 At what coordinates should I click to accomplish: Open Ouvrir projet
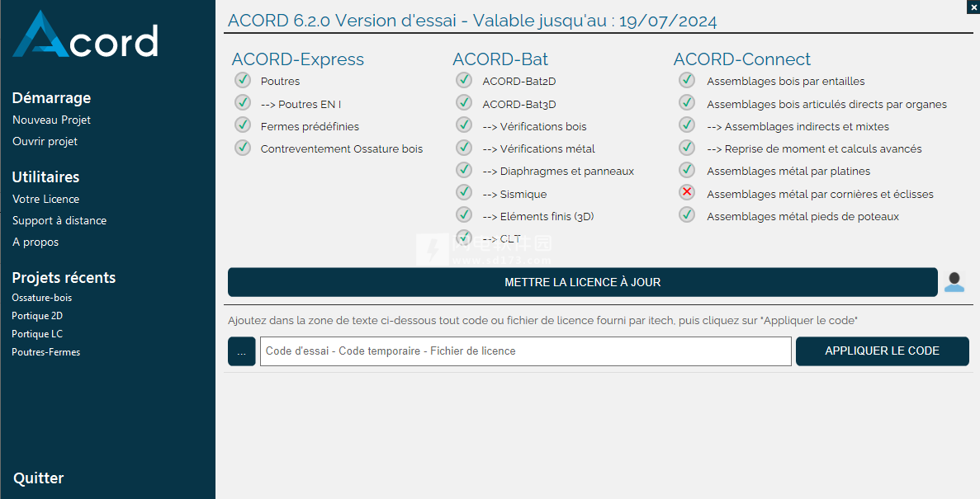point(45,141)
